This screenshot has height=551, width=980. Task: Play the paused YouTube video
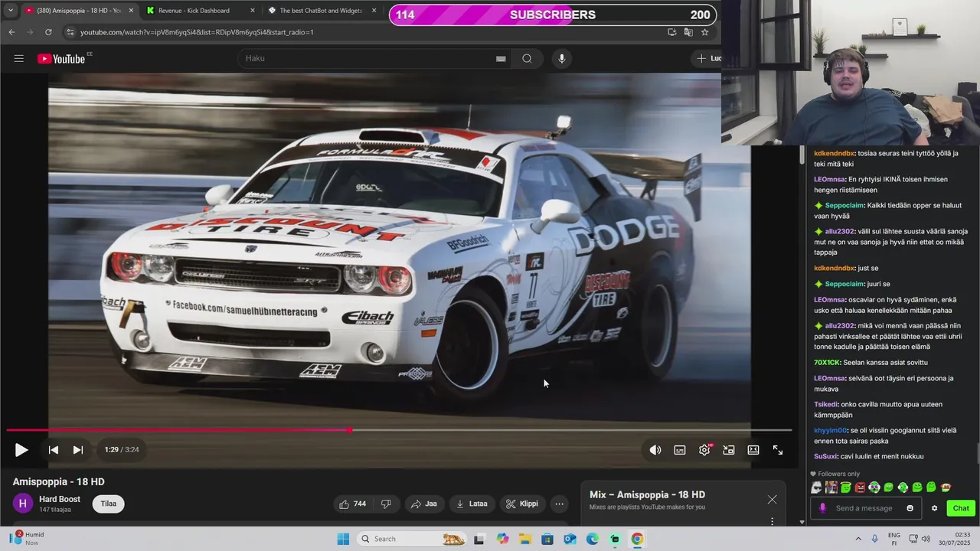point(21,450)
